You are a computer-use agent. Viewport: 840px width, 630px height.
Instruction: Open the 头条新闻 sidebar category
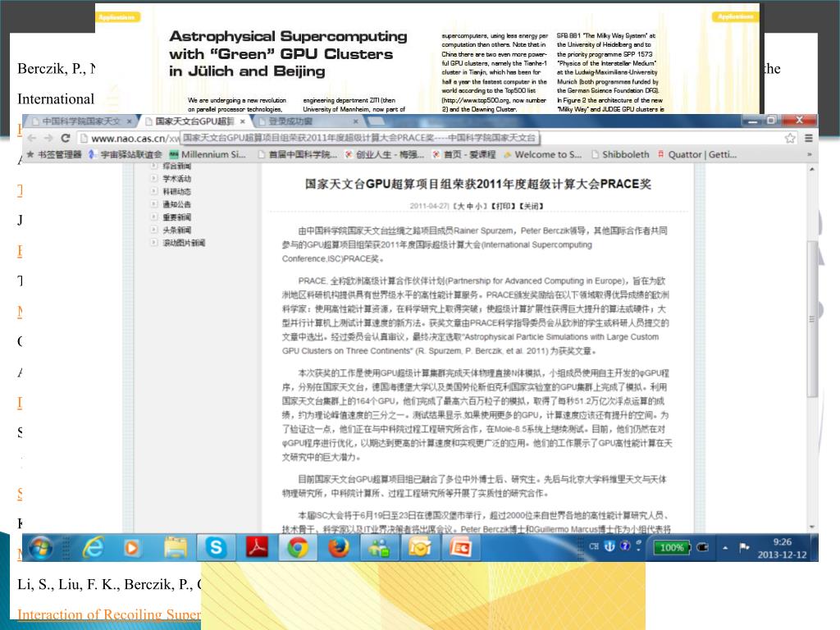tap(177, 230)
